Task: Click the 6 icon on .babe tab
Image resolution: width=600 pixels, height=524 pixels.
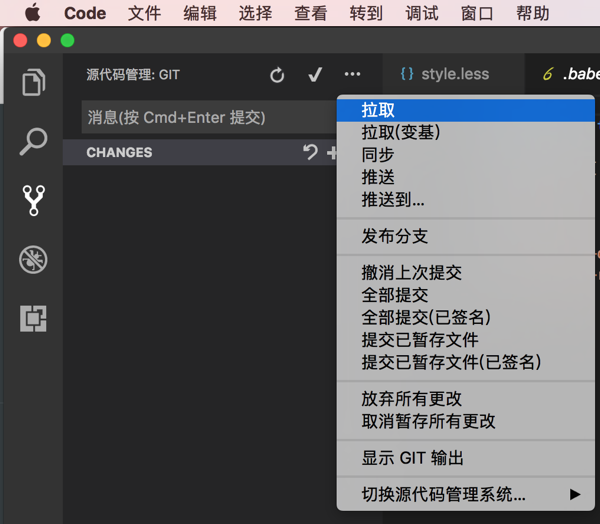Action: click(x=548, y=73)
